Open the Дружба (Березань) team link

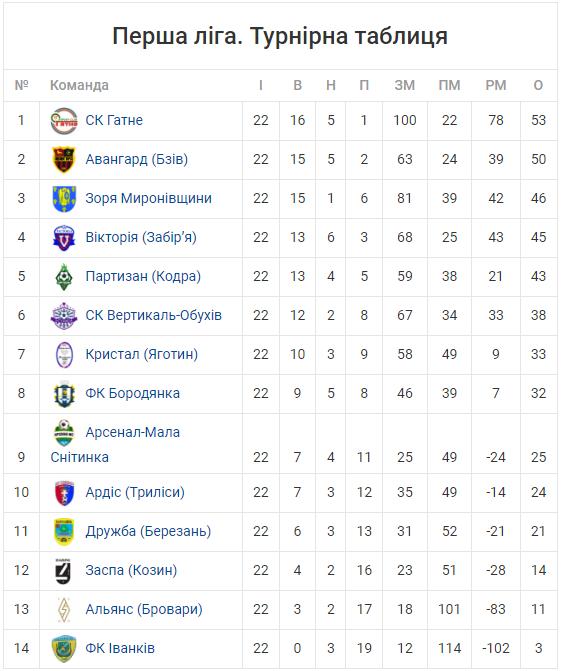point(148,531)
